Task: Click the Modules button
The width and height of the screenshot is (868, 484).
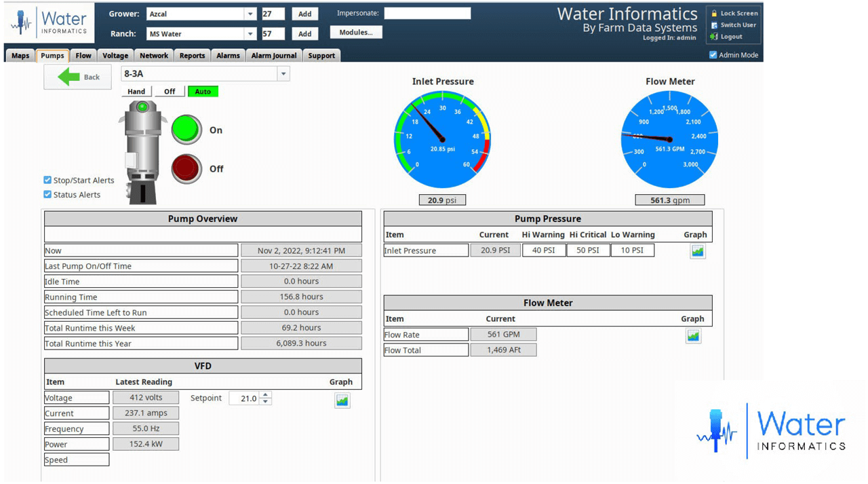Action: (x=356, y=31)
